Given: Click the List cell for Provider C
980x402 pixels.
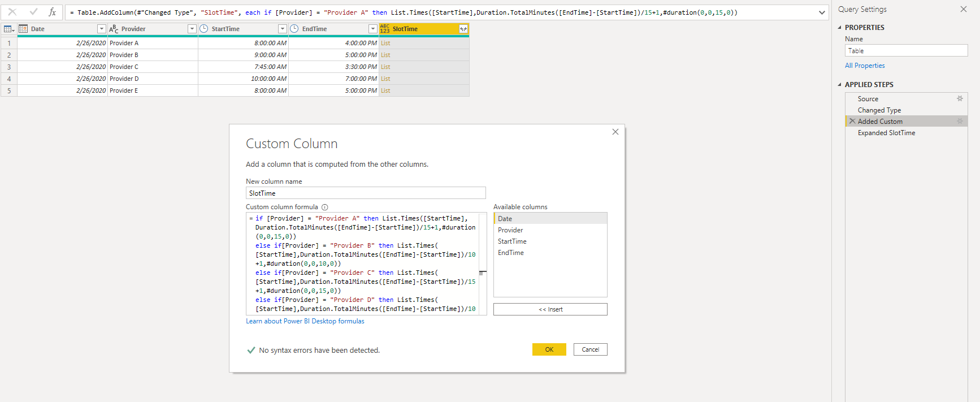Looking at the screenshot, I should tap(424, 67).
